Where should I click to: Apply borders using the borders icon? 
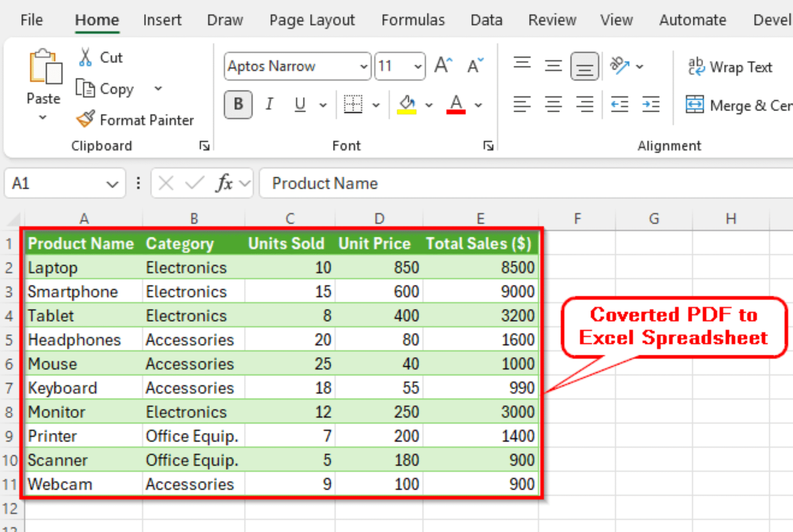[x=353, y=105]
